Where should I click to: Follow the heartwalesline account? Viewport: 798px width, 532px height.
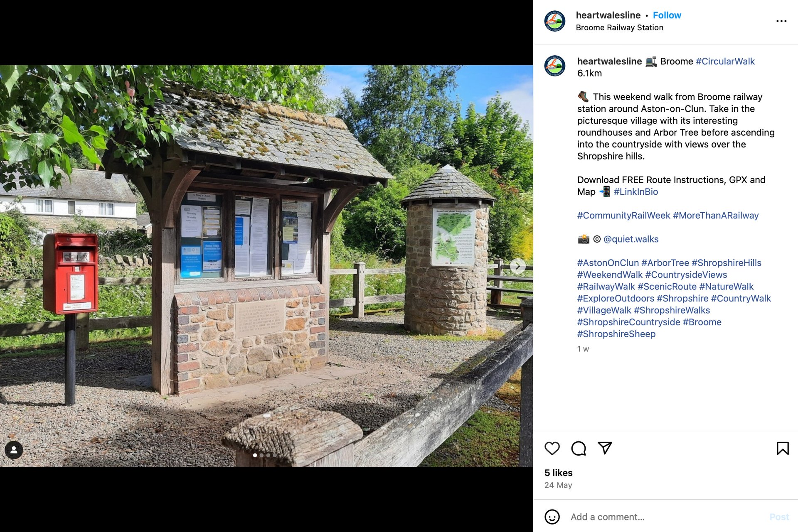[667, 15]
